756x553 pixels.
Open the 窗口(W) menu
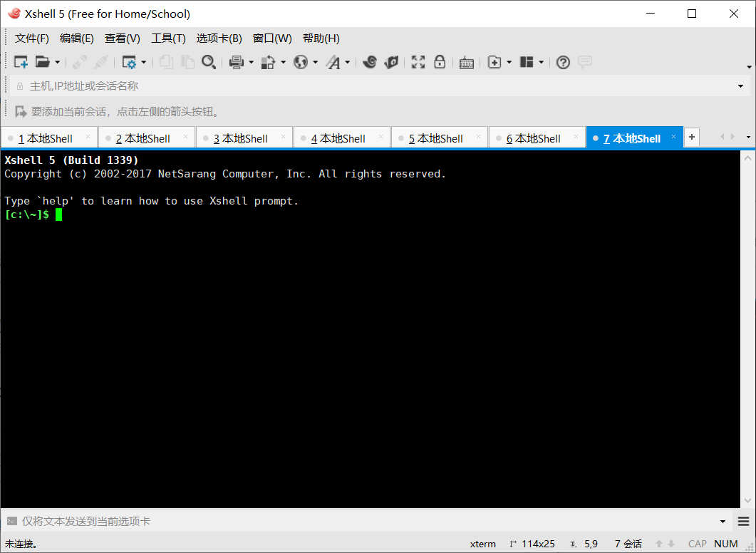[x=272, y=38]
